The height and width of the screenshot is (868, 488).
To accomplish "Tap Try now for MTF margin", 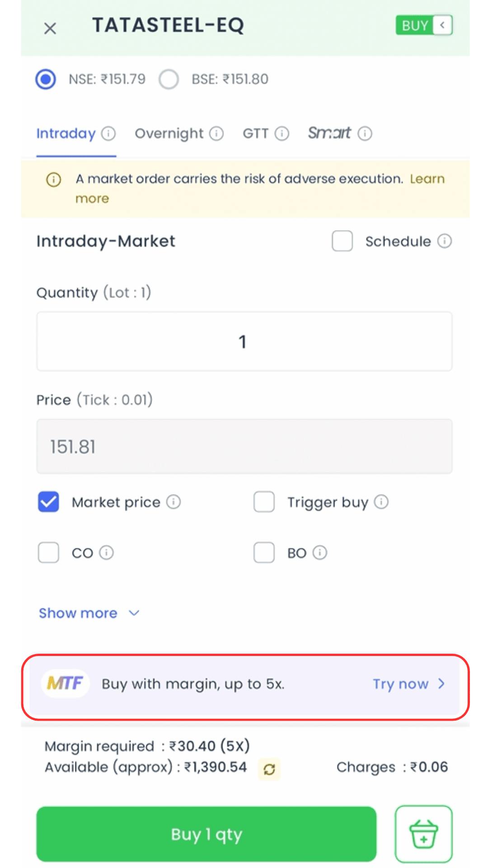I will [408, 684].
